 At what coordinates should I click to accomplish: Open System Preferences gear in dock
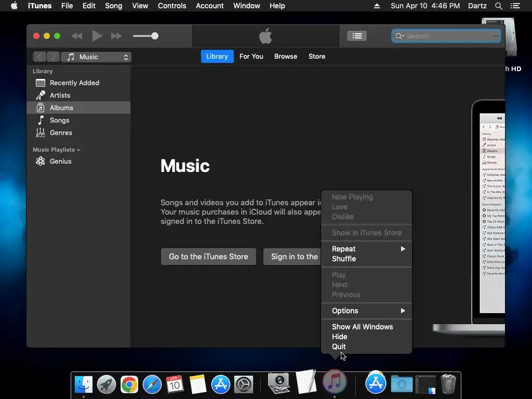pyautogui.click(x=244, y=385)
